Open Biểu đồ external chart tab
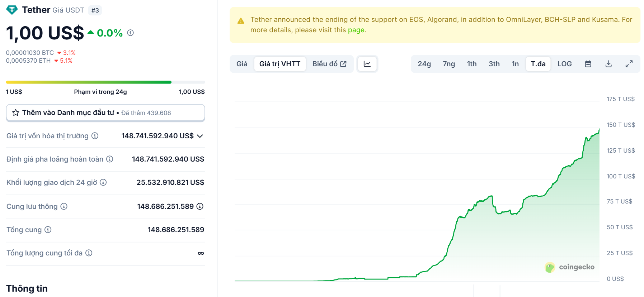644x297 pixels. click(329, 64)
